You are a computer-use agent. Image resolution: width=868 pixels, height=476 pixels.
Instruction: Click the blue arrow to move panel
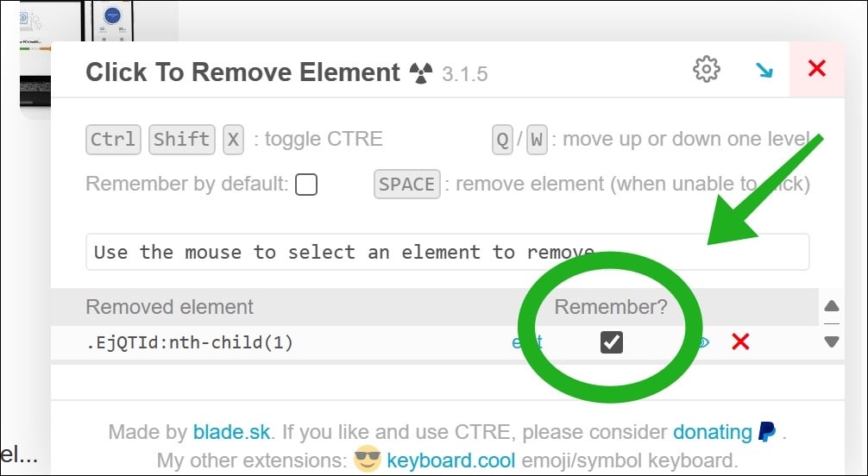[x=764, y=70]
